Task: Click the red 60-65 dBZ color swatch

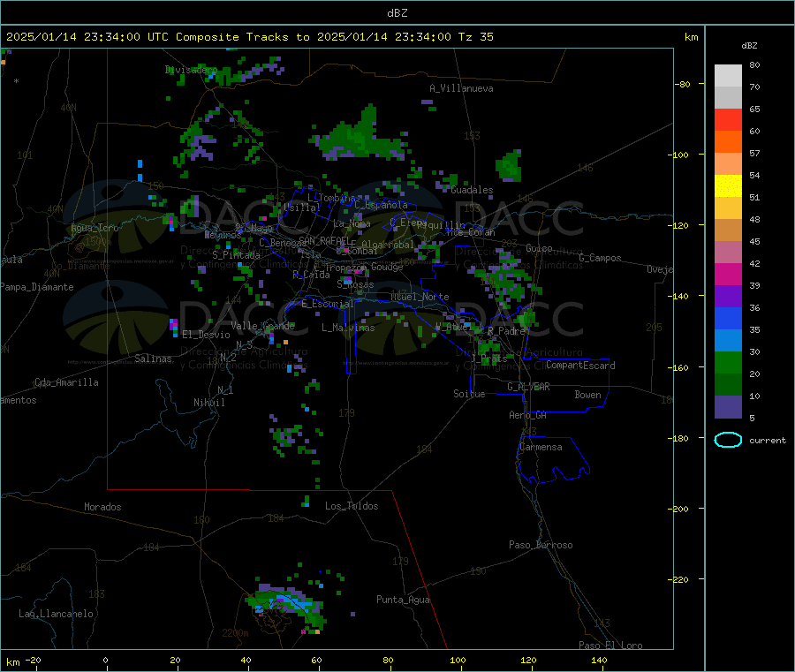Action: 728,119
